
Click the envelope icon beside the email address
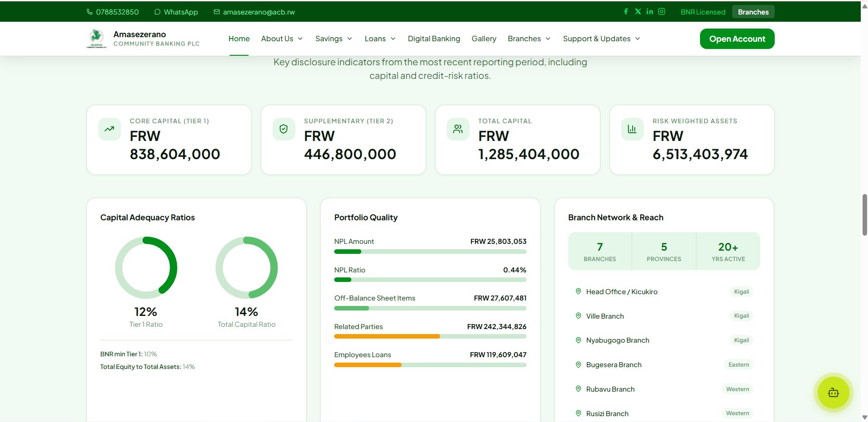[217, 12]
